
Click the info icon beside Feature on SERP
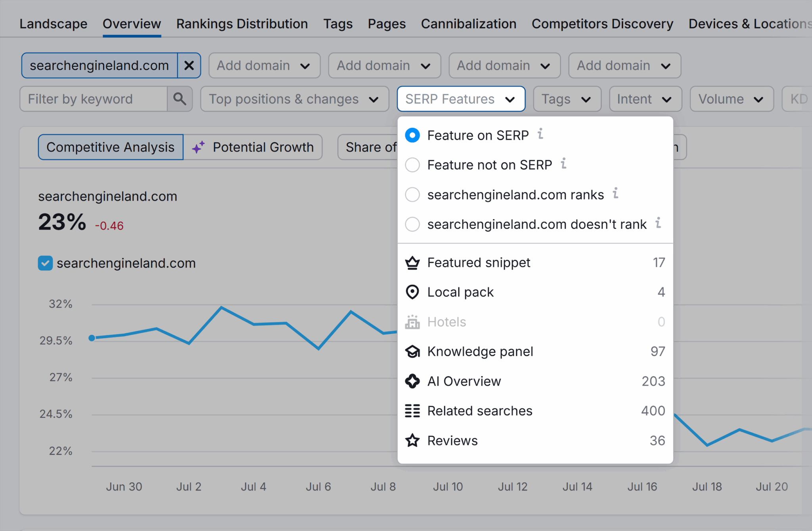pos(541,134)
